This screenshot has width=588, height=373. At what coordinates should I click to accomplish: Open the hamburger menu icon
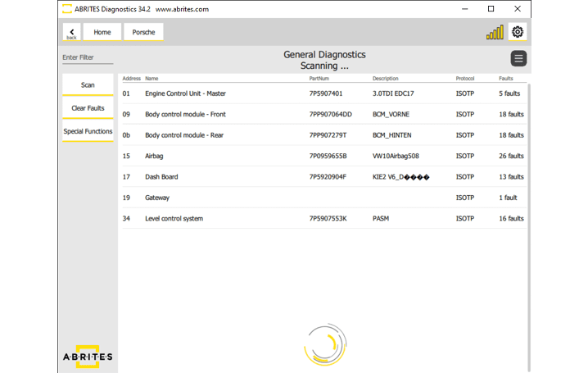click(518, 58)
